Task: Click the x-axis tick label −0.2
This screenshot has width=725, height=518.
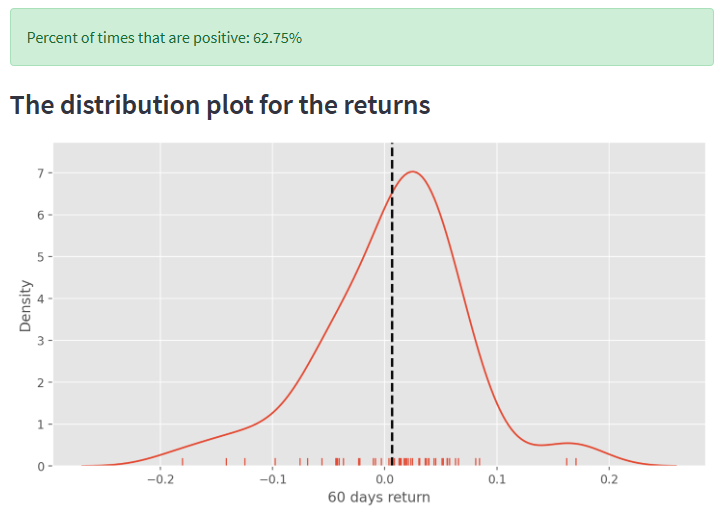Action: point(159,480)
